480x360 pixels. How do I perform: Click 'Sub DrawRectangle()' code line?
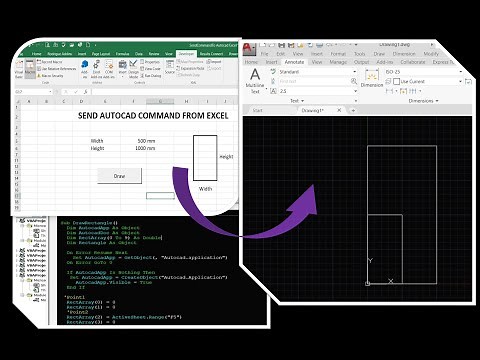(89, 223)
